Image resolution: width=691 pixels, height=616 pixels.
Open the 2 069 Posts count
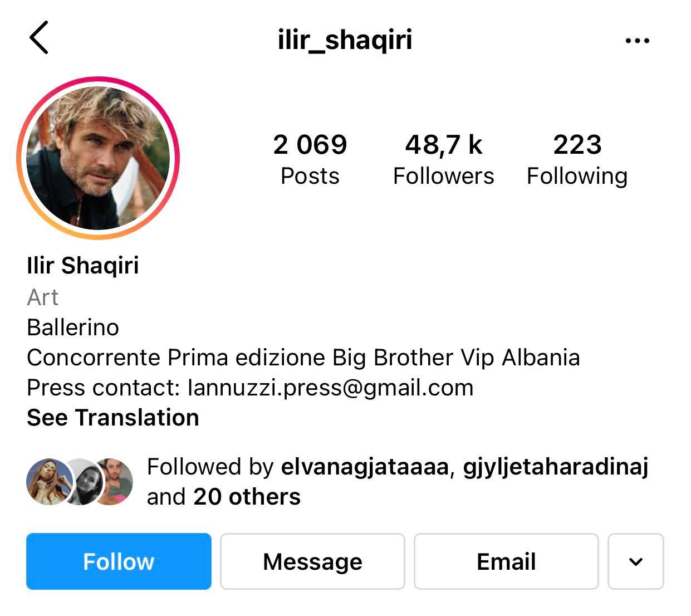310,159
